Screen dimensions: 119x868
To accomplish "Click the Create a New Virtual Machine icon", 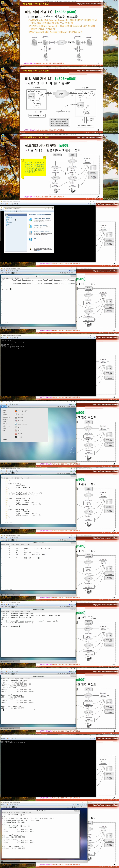I will [30, 219].
